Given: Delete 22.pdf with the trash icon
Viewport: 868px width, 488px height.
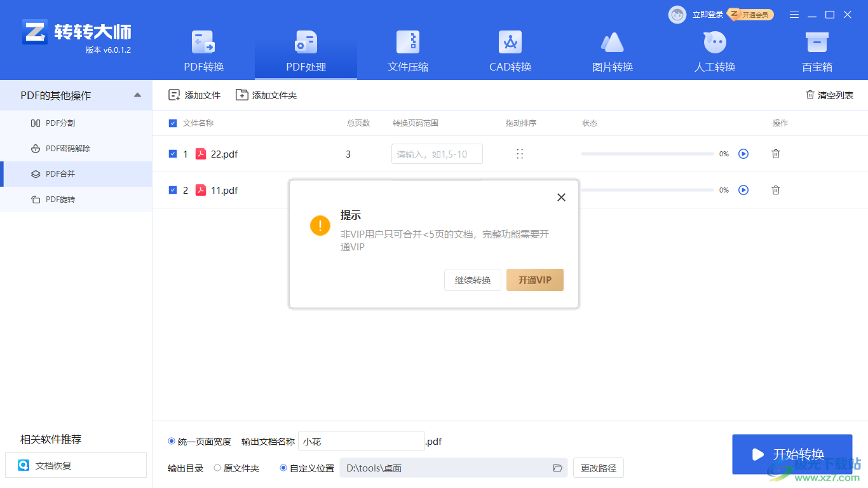Looking at the screenshot, I should tap(776, 154).
